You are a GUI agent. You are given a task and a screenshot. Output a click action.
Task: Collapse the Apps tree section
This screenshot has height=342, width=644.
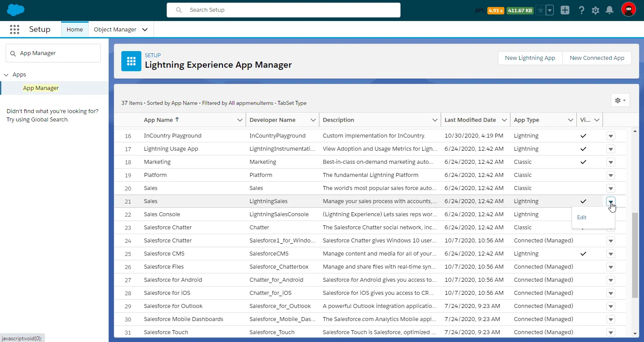[x=6, y=75]
